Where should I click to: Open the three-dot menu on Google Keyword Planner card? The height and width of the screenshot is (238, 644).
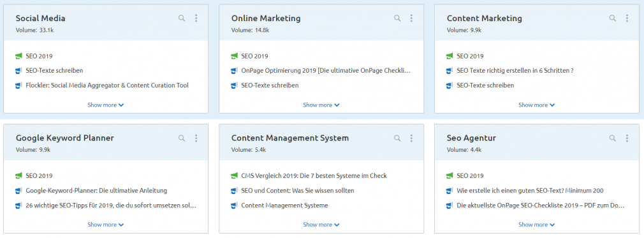(x=196, y=138)
